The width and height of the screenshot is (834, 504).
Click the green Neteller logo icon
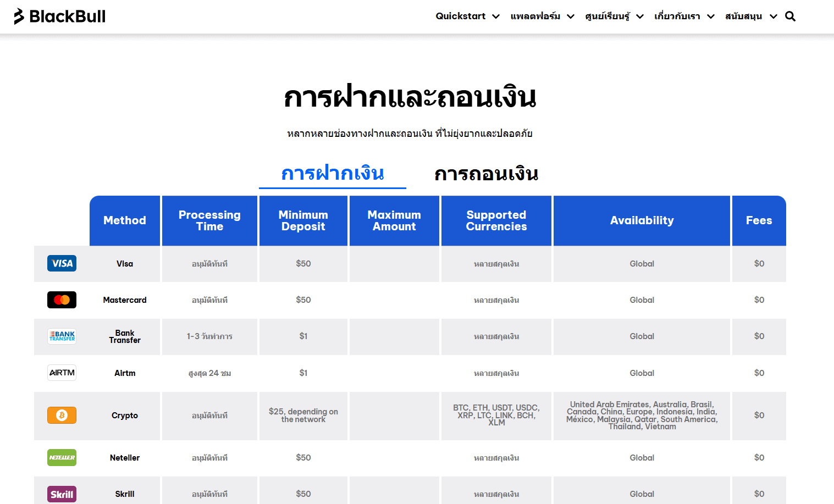coord(62,457)
